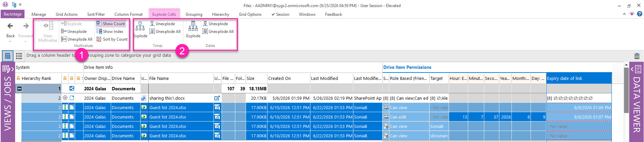The width and height of the screenshot is (644, 142).
Task: Click the trash icon in grouping zone
Action: tap(637, 56)
